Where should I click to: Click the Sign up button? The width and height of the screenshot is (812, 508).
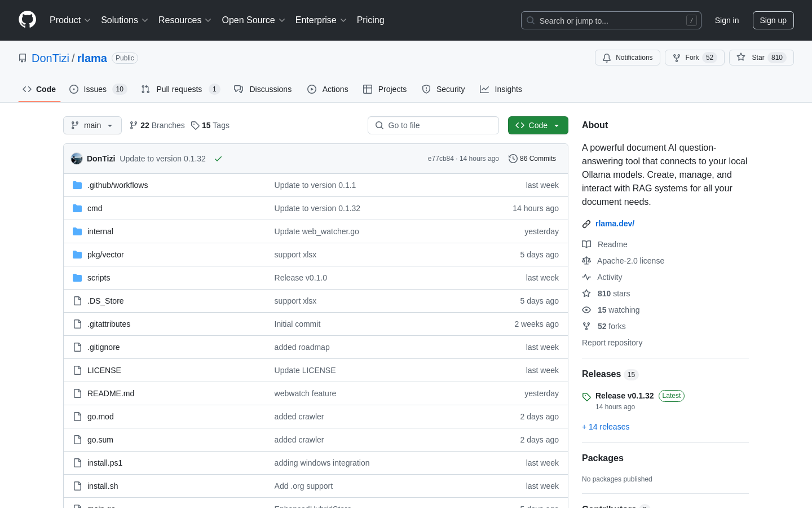click(x=773, y=20)
